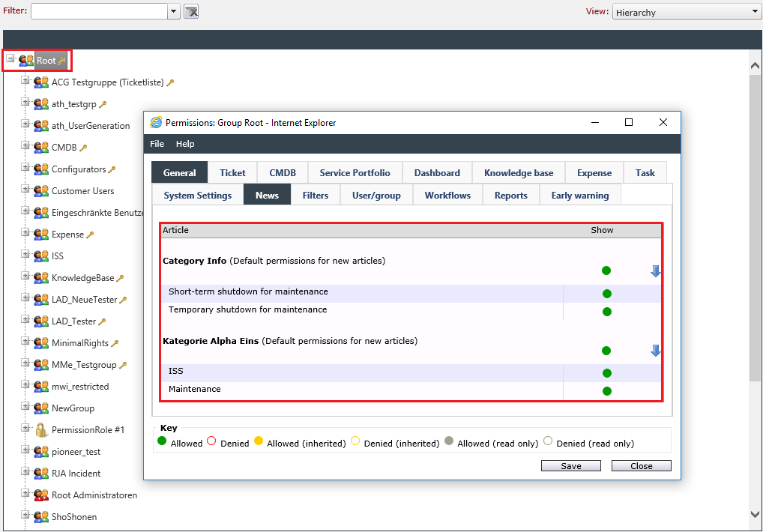Image resolution: width=763 pixels, height=532 pixels.
Task: Click blue down arrow for Kategorie Alpha Eins
Action: point(656,351)
